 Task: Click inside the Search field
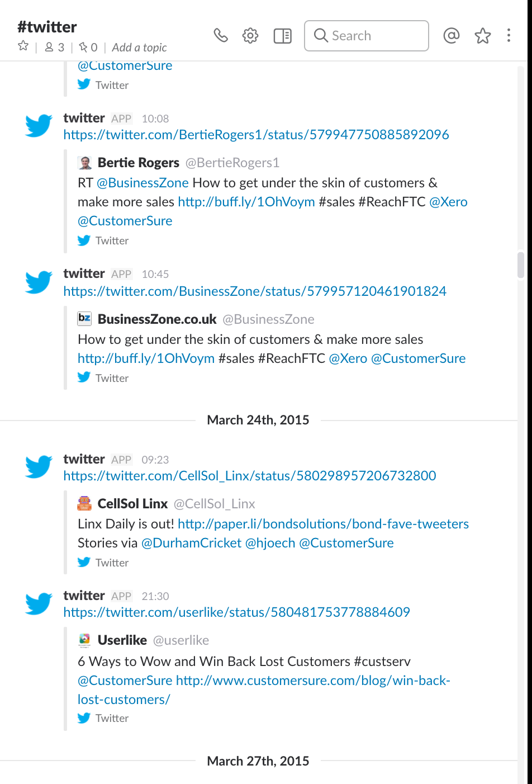point(366,35)
